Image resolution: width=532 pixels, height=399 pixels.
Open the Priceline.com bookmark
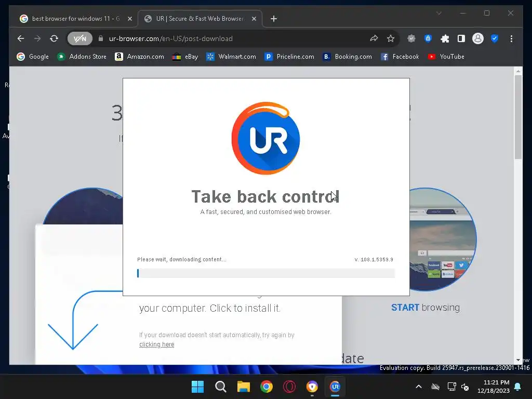point(289,57)
